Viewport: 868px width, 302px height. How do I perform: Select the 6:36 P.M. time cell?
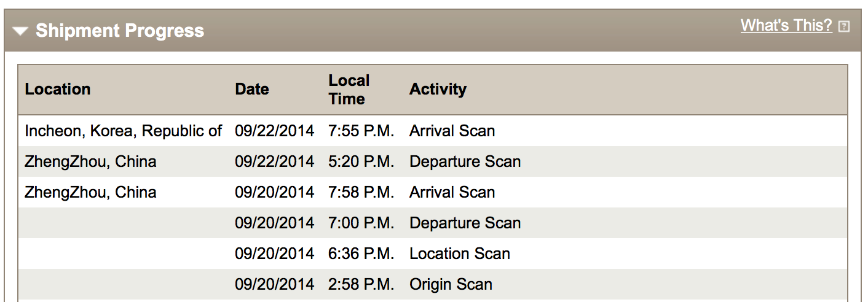click(361, 254)
